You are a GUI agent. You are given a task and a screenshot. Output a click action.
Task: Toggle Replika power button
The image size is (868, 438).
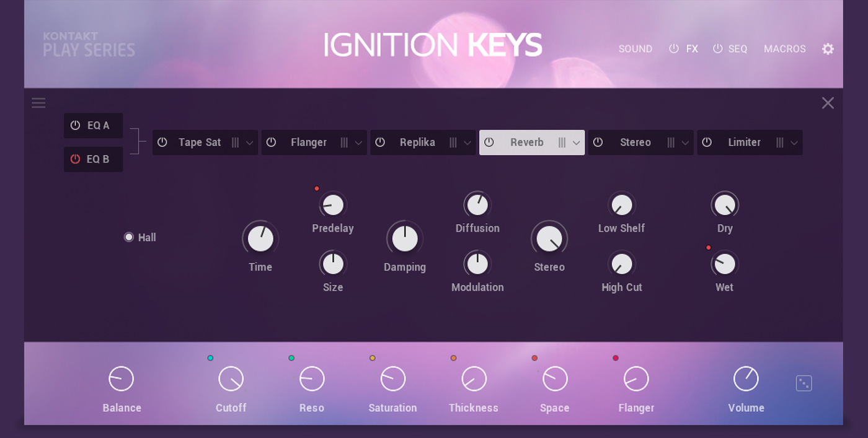point(380,142)
